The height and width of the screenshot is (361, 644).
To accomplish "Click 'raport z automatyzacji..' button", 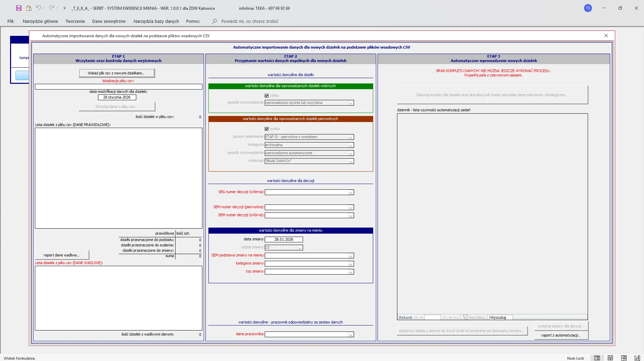I will point(561,335).
